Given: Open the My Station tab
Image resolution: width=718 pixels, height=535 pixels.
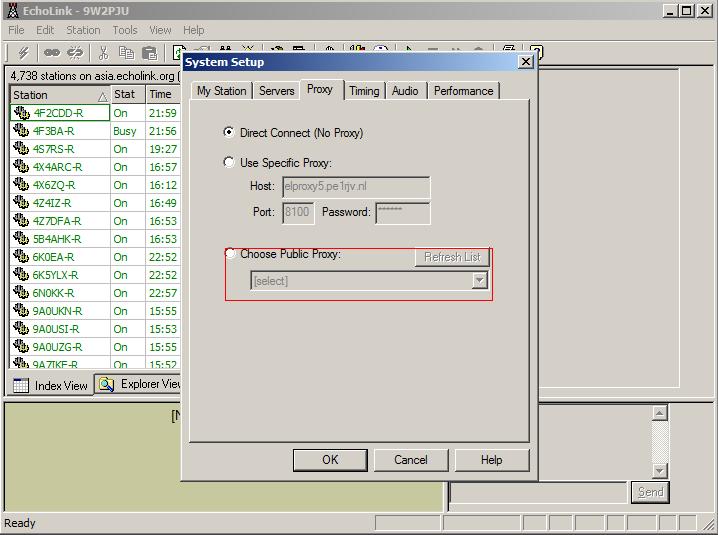Looking at the screenshot, I should pos(222,91).
